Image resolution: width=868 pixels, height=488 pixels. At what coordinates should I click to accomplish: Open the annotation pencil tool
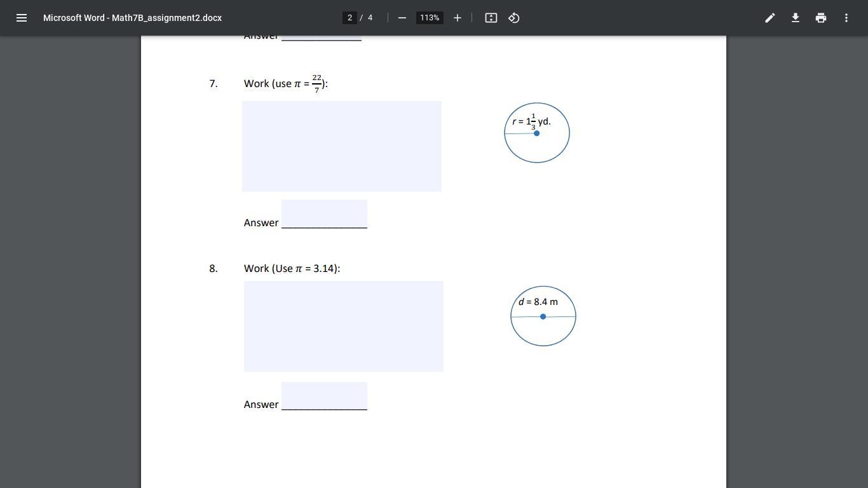pyautogui.click(x=770, y=18)
